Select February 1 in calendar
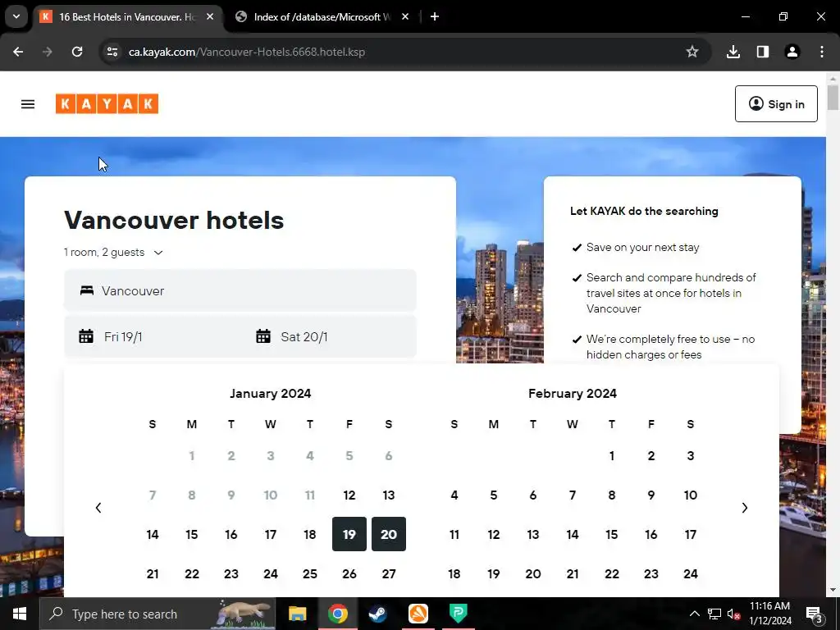 (x=612, y=456)
